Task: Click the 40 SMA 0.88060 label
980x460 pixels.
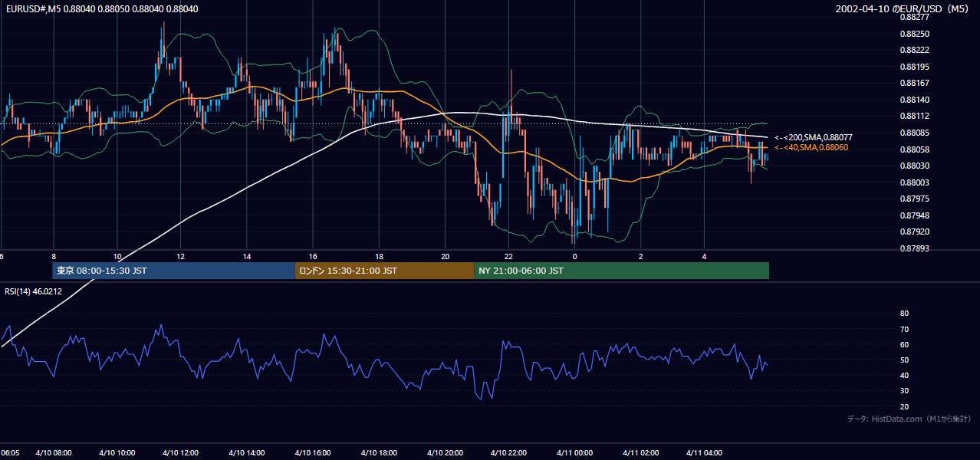Action: (811, 147)
